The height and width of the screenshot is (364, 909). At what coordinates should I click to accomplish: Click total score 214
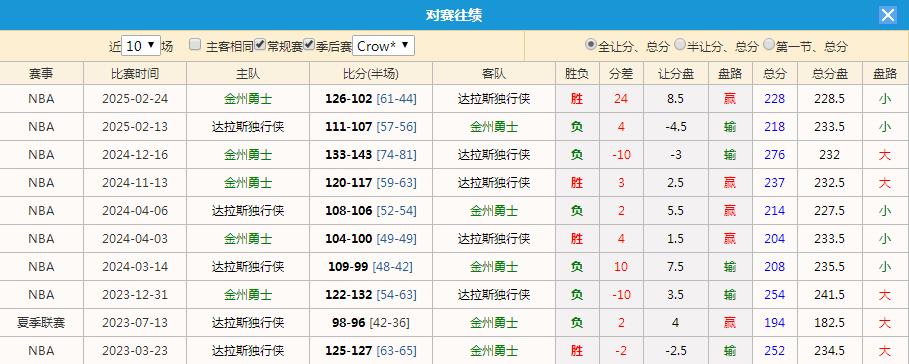[775, 210]
